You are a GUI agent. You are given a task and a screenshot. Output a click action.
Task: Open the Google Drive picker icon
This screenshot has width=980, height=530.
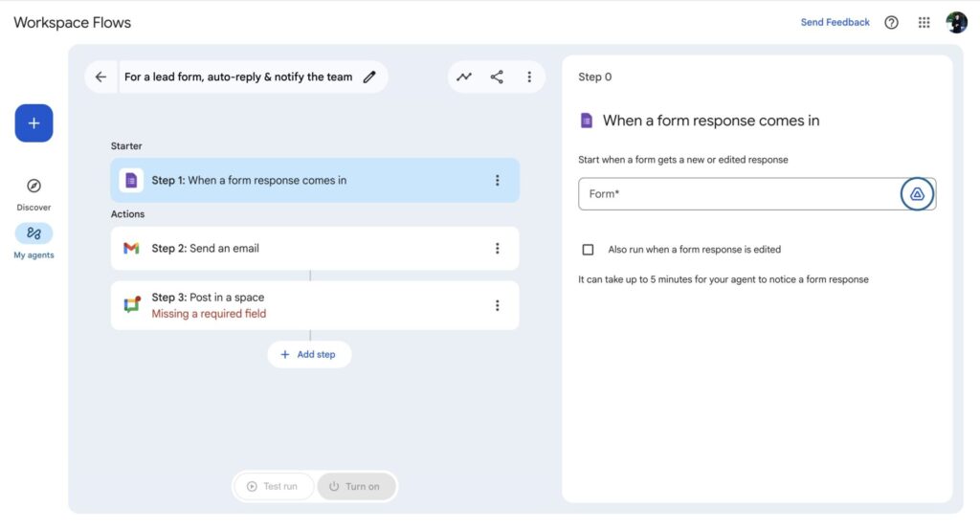[917, 194]
